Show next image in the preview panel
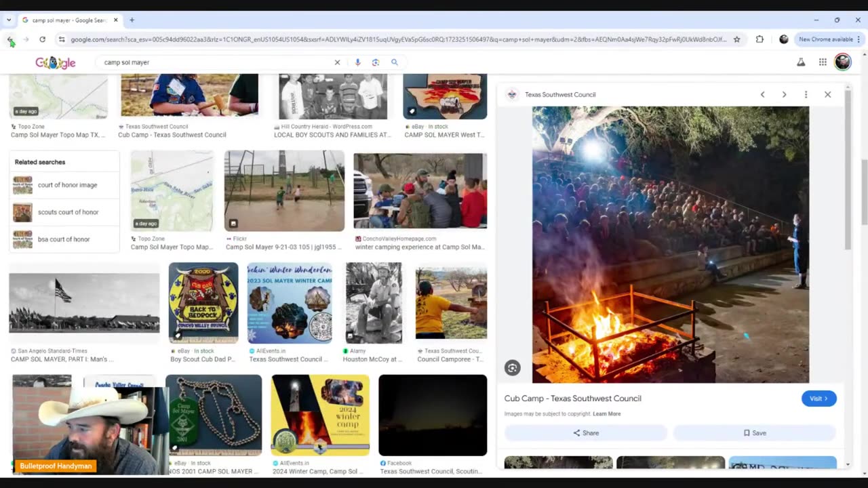This screenshot has width=868, height=488. [784, 95]
